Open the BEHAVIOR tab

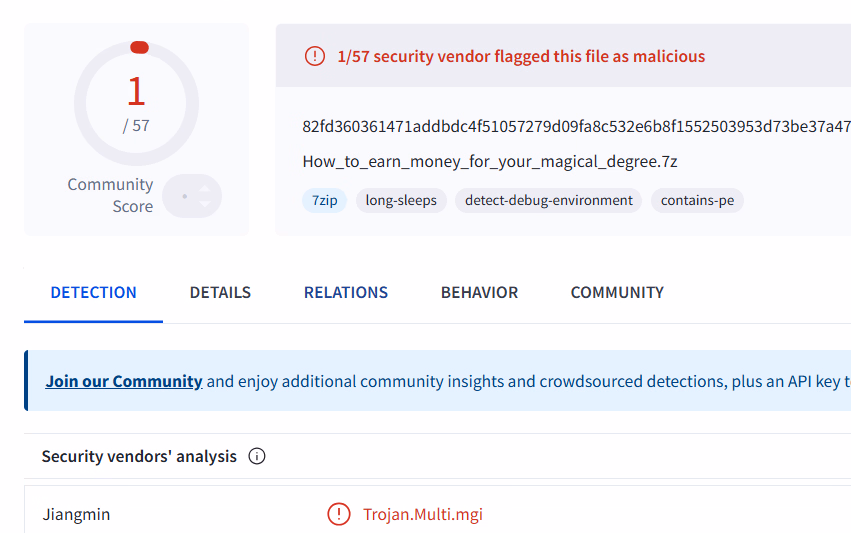[x=479, y=293]
